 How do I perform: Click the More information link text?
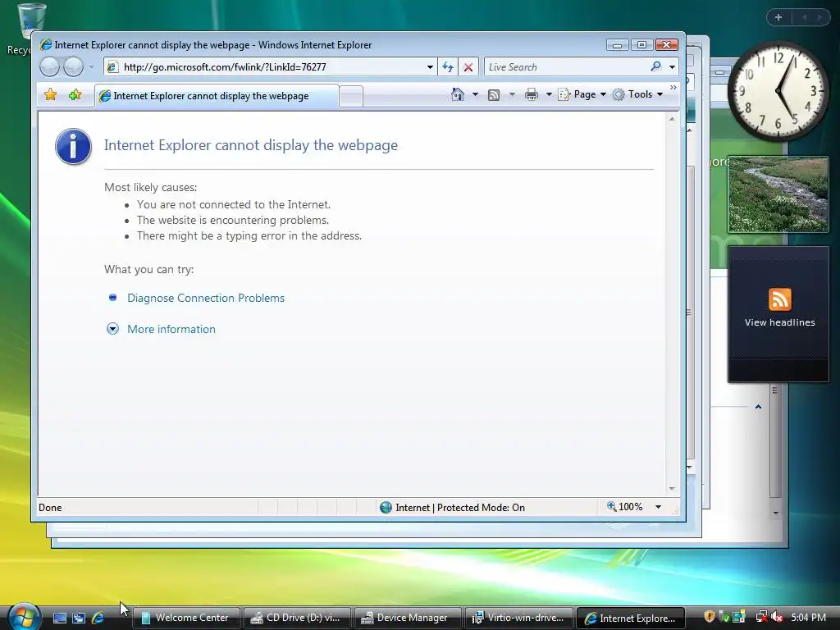tap(171, 329)
